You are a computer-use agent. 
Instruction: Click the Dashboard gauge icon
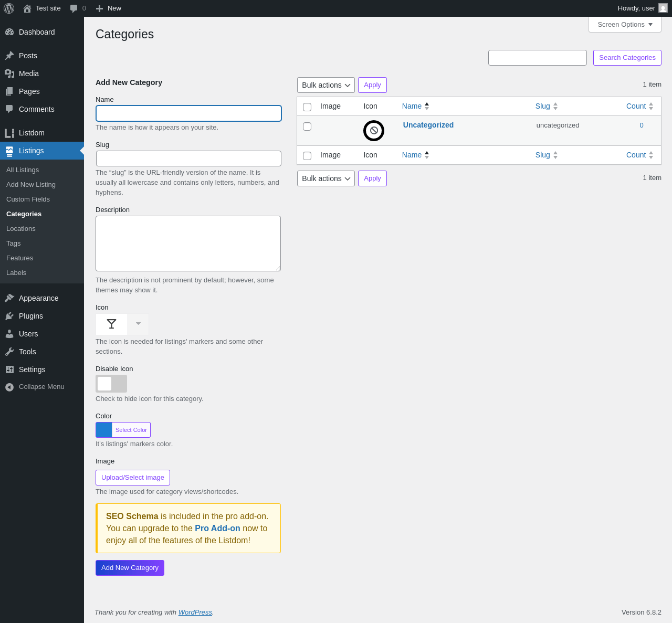pos(9,32)
